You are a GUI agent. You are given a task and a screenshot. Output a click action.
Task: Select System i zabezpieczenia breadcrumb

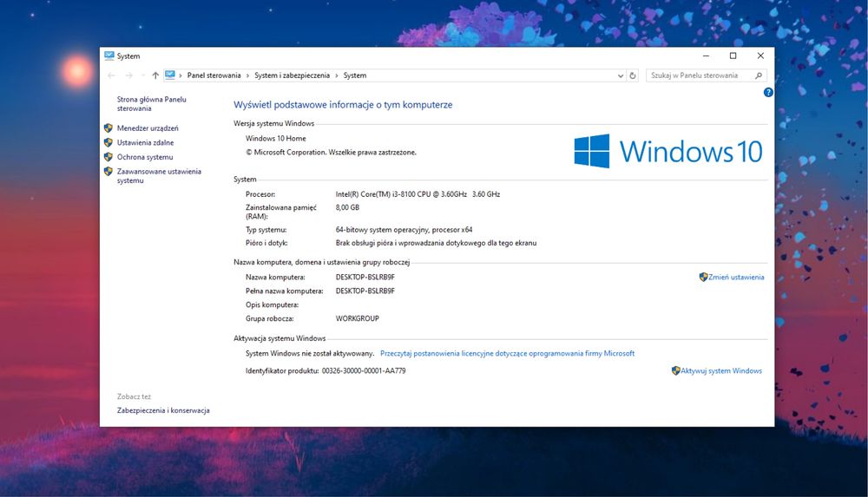[x=292, y=75]
